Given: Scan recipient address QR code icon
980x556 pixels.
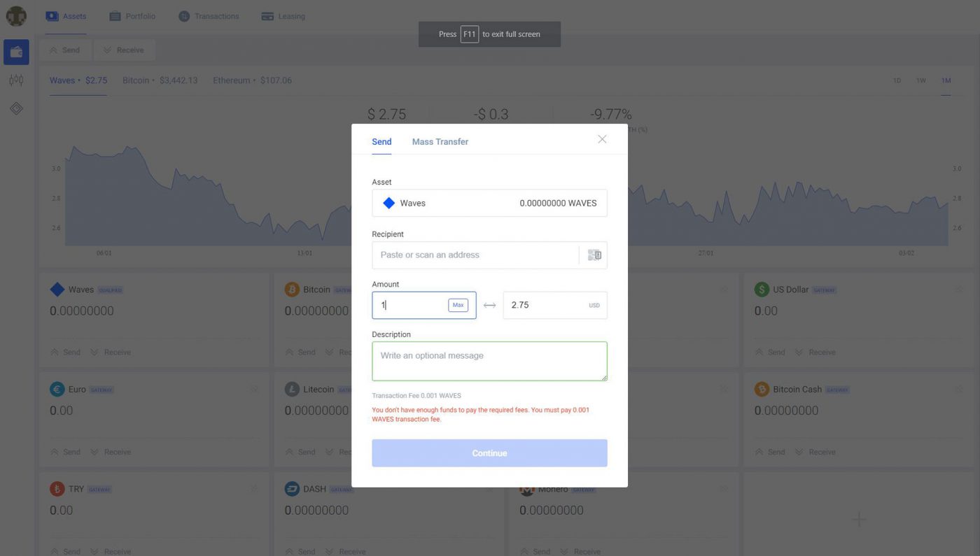Looking at the screenshot, I should click(594, 255).
